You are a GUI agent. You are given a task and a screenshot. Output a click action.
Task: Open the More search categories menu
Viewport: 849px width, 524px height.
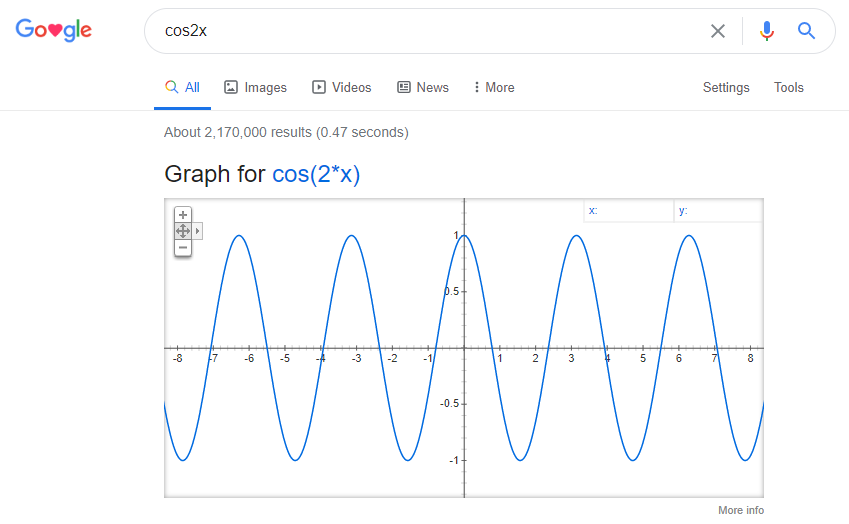pos(493,88)
